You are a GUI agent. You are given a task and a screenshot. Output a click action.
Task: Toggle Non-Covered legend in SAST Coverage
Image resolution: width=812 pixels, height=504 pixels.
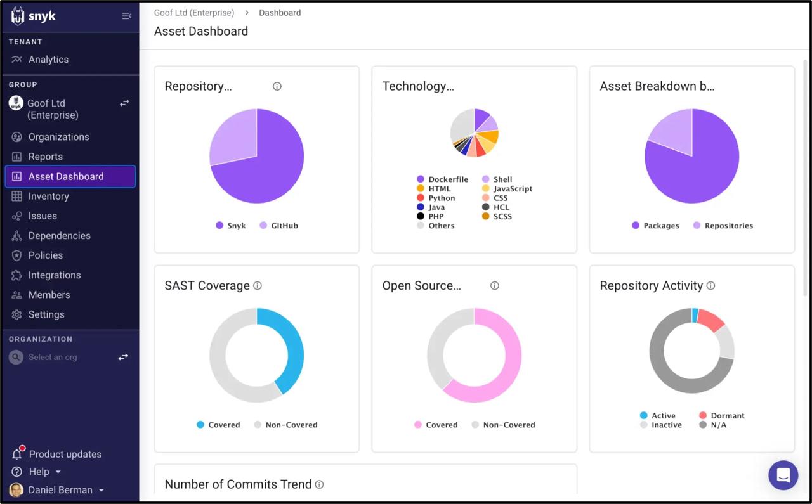coord(286,425)
